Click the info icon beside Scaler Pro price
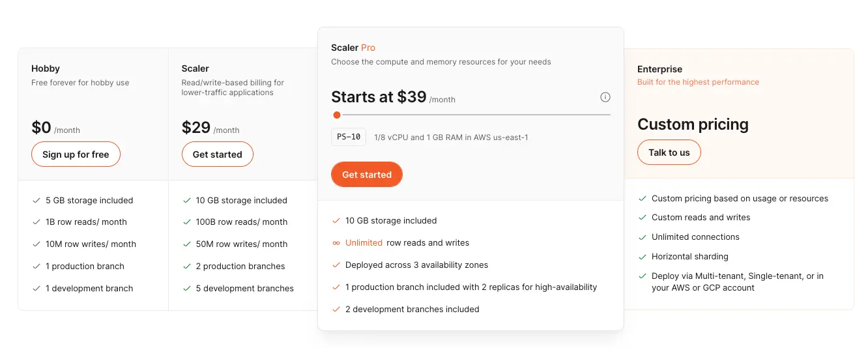Viewport: 868px width, 348px height. (x=605, y=97)
